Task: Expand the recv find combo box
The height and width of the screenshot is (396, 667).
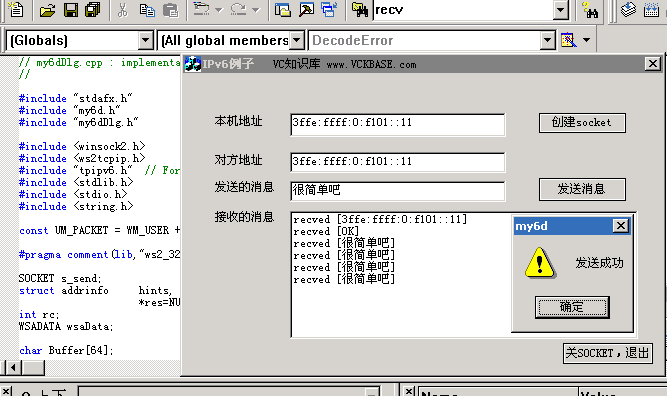Action: click(x=561, y=9)
